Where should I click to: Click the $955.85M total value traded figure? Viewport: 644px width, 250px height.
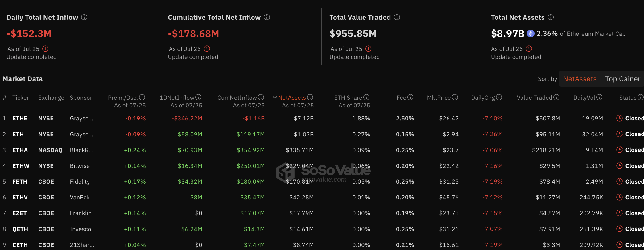coord(353,34)
